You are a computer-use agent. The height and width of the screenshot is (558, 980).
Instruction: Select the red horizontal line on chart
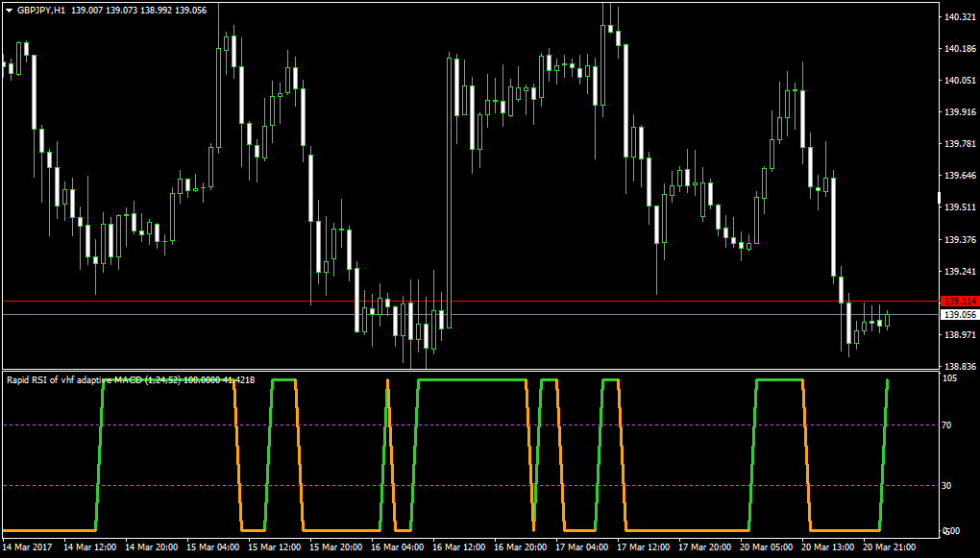(x=471, y=302)
